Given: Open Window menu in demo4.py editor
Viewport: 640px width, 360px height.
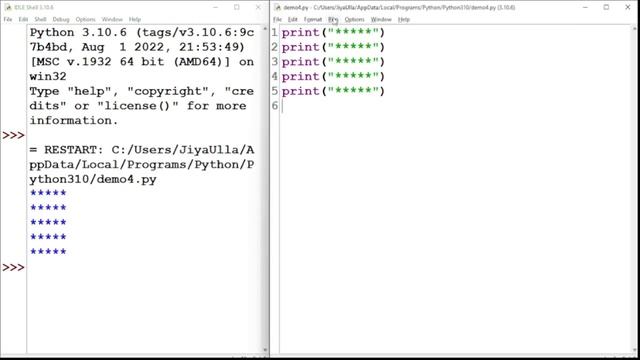Looking at the screenshot, I should tap(381, 19).
